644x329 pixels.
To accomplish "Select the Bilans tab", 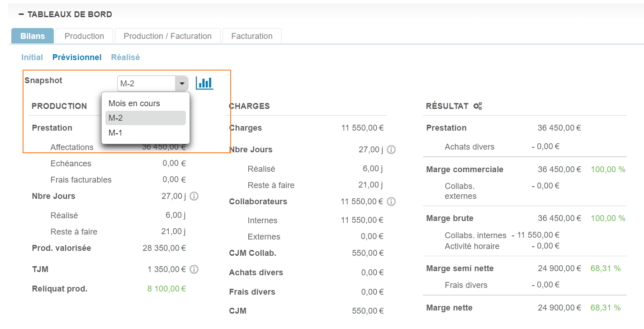I will [x=33, y=36].
